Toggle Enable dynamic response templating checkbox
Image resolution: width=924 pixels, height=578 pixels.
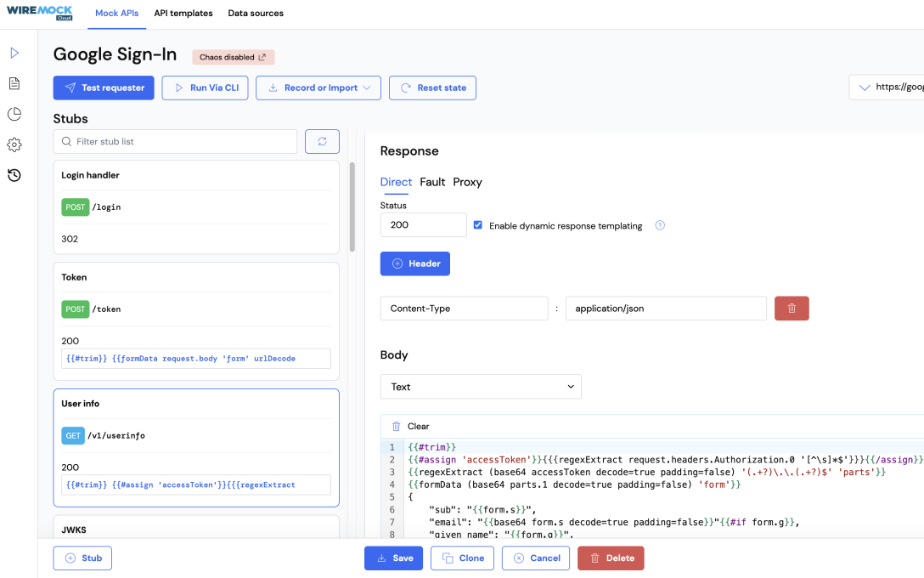coord(478,224)
